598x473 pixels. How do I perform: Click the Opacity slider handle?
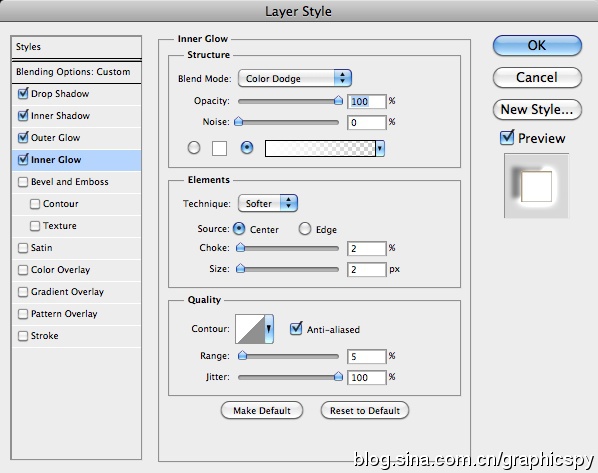(338, 100)
